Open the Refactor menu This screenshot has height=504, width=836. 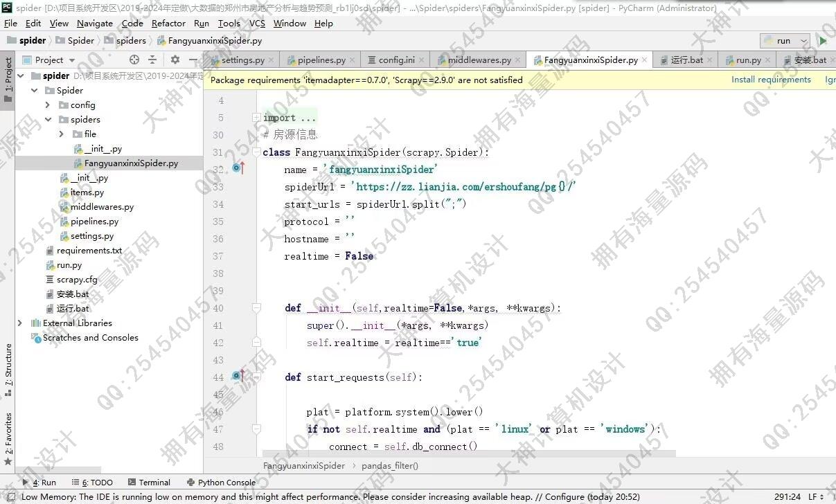coord(168,23)
